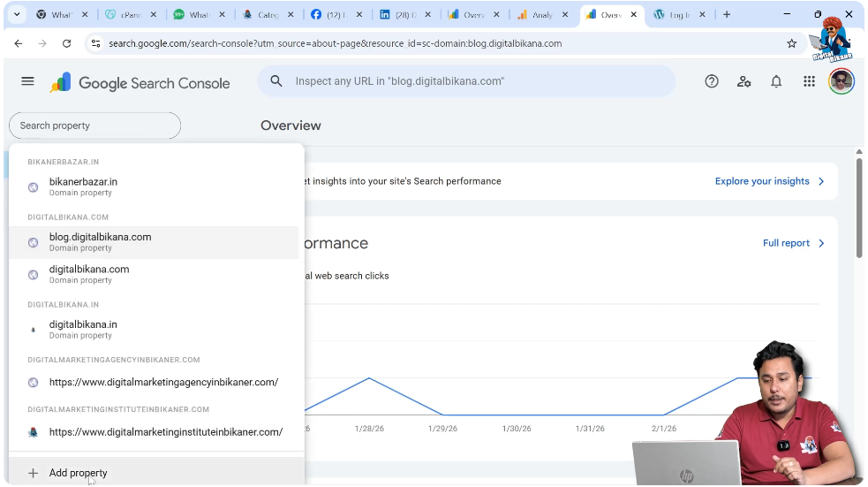Image resolution: width=868 pixels, height=487 pixels.
Task: Focus the Search property field
Action: (94, 126)
